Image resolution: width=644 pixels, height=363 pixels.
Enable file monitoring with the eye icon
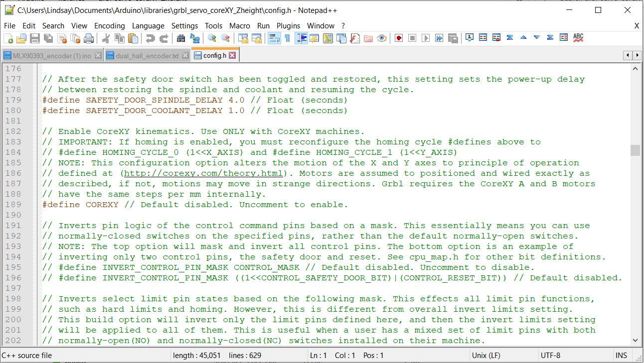click(x=381, y=38)
